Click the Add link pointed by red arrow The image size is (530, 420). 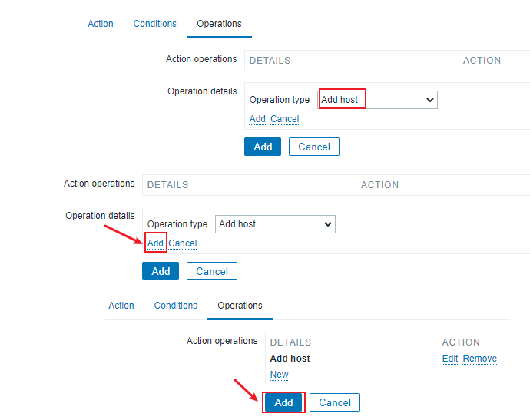click(155, 243)
